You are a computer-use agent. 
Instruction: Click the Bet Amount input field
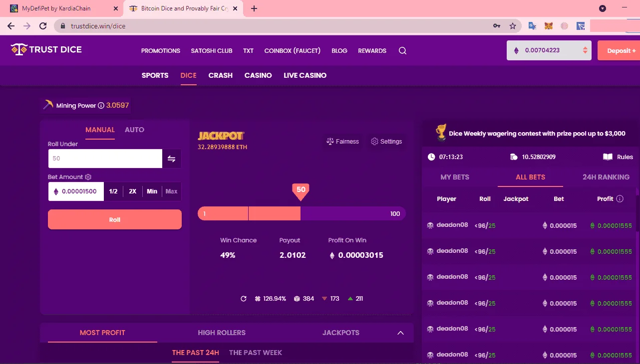pos(76,191)
